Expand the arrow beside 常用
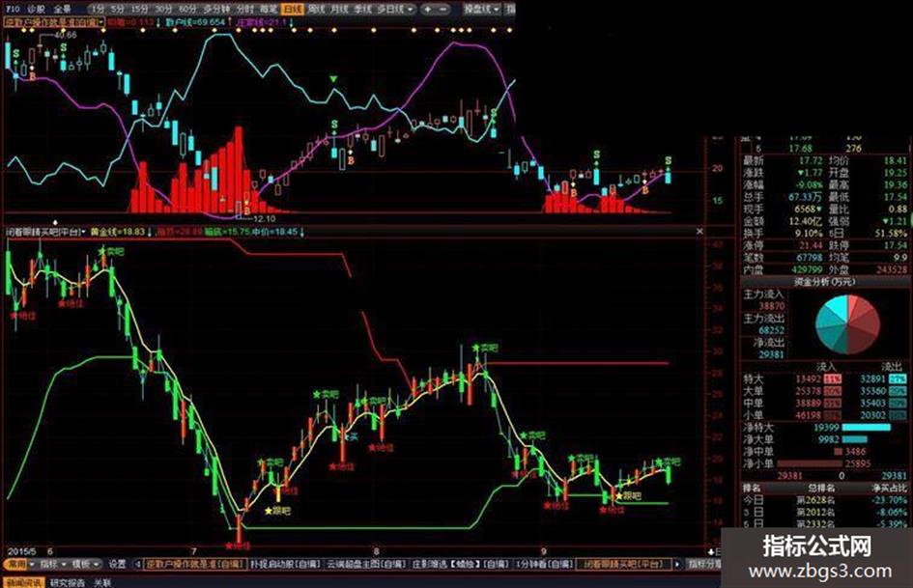The height and width of the screenshot is (588, 913). point(32,564)
